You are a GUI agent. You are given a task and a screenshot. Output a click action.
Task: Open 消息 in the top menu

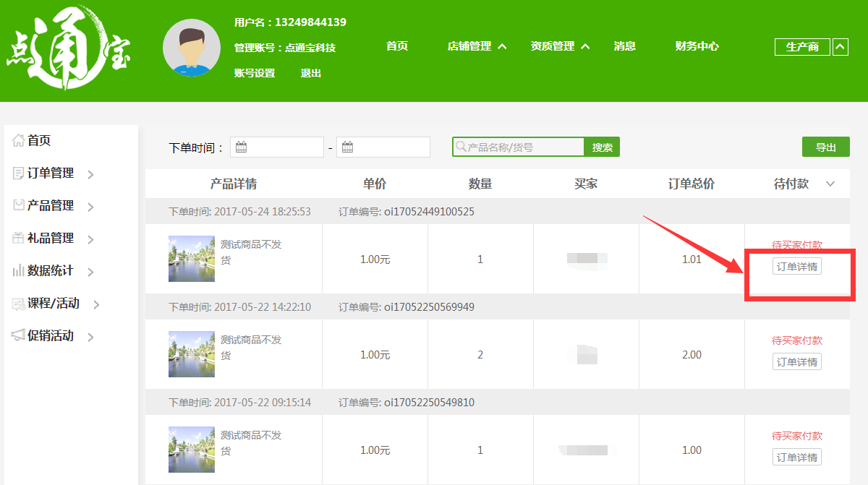coord(624,46)
